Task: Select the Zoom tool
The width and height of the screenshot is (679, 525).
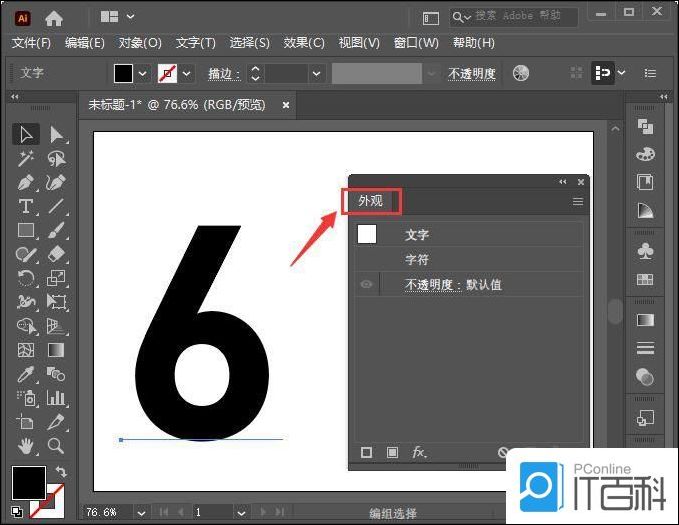Action: [57, 445]
